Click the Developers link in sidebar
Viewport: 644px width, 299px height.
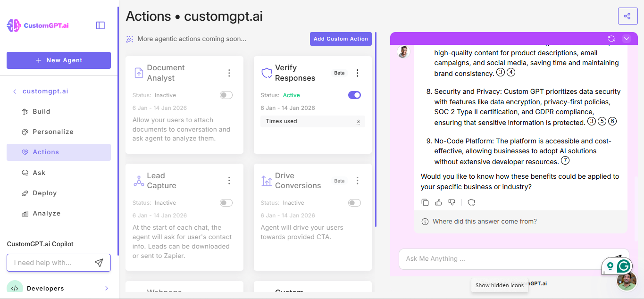(45, 288)
